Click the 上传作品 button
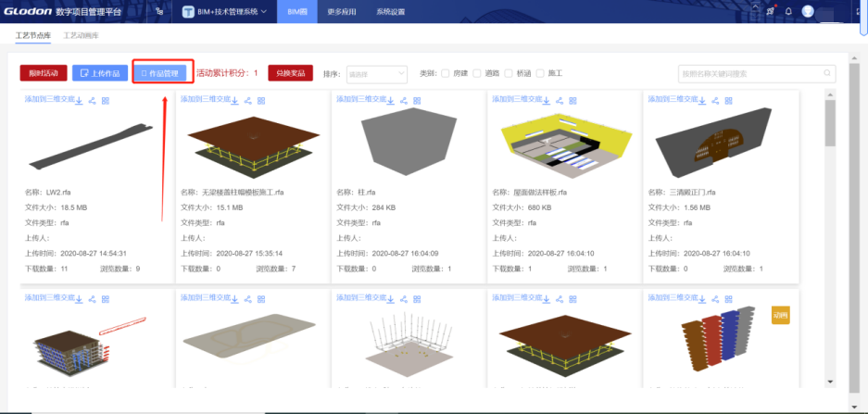This screenshot has width=868, height=414. coord(100,73)
